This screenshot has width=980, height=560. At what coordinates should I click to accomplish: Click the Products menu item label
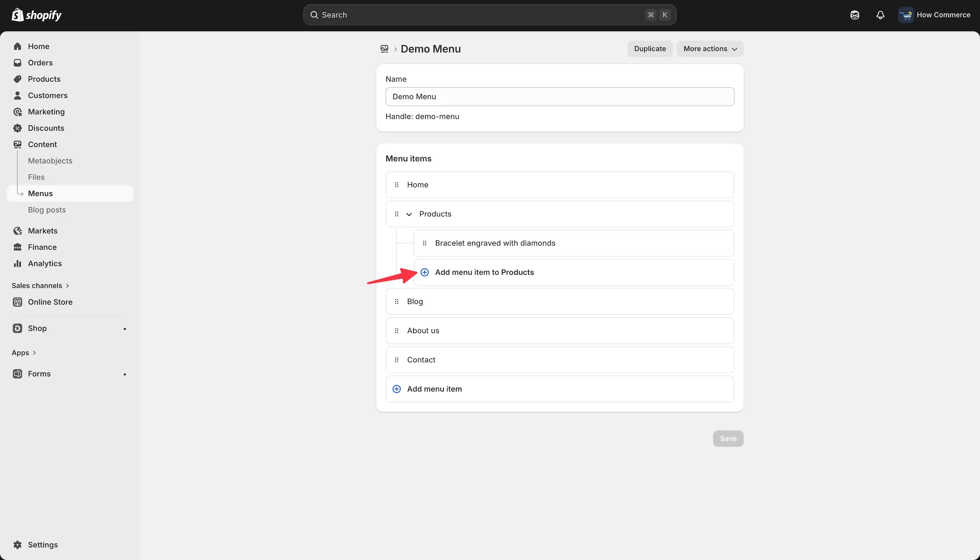[x=435, y=214]
